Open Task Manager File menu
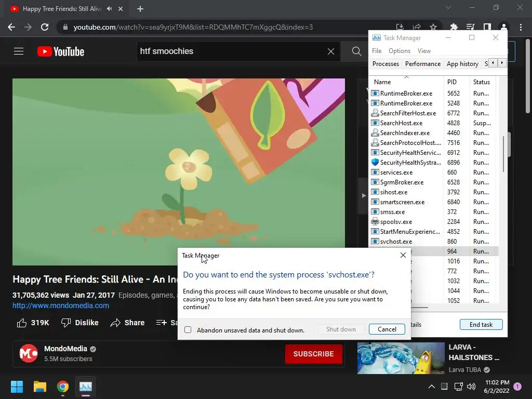Screen dimensions: 532x399 coord(377,51)
